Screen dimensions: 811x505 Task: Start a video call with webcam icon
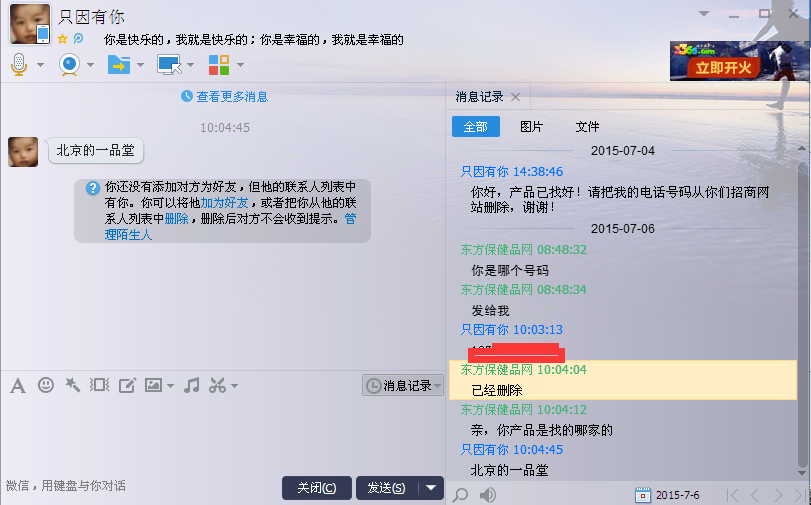click(x=70, y=65)
